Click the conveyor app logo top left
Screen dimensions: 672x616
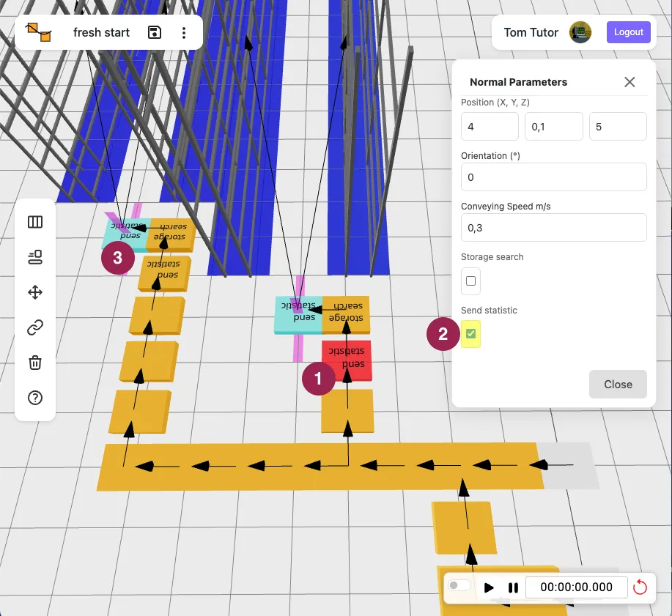(x=40, y=32)
